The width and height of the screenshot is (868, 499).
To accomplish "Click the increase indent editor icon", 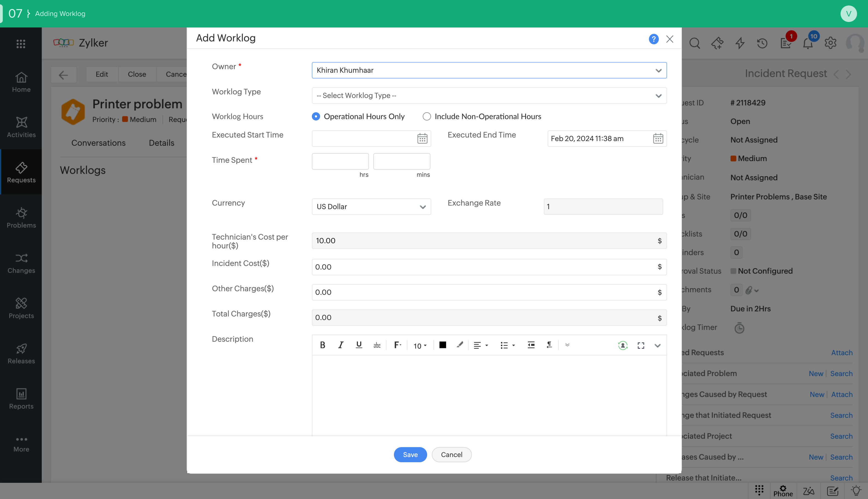I will click(x=531, y=345).
